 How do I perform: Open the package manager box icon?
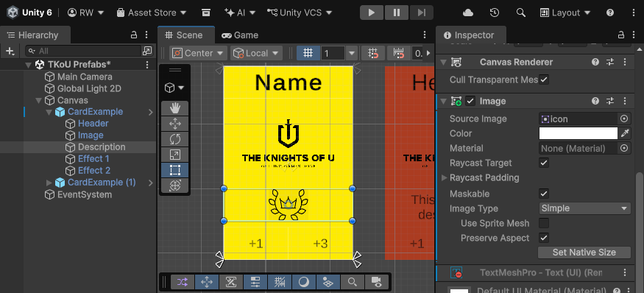coord(206,13)
